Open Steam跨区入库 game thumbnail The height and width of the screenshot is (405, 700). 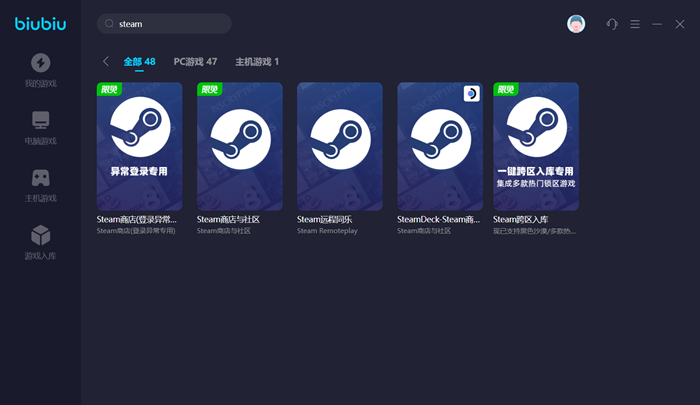point(536,146)
